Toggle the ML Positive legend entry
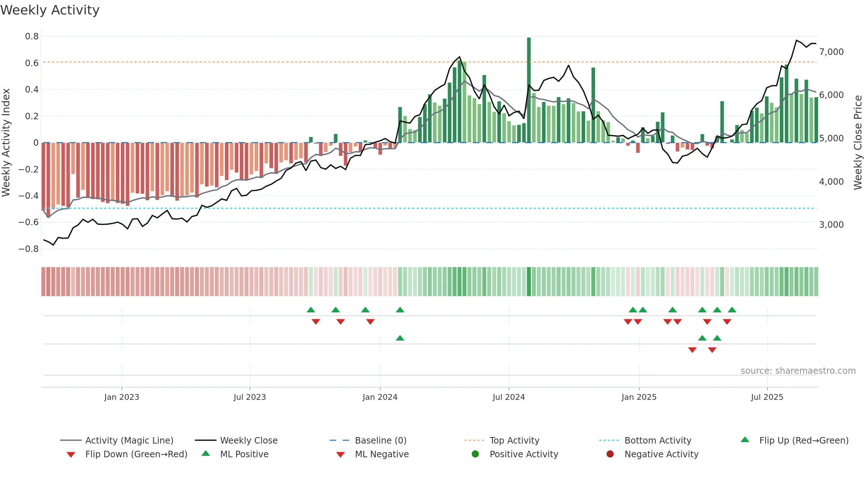Screen dimensions: 868x488 pos(235,454)
